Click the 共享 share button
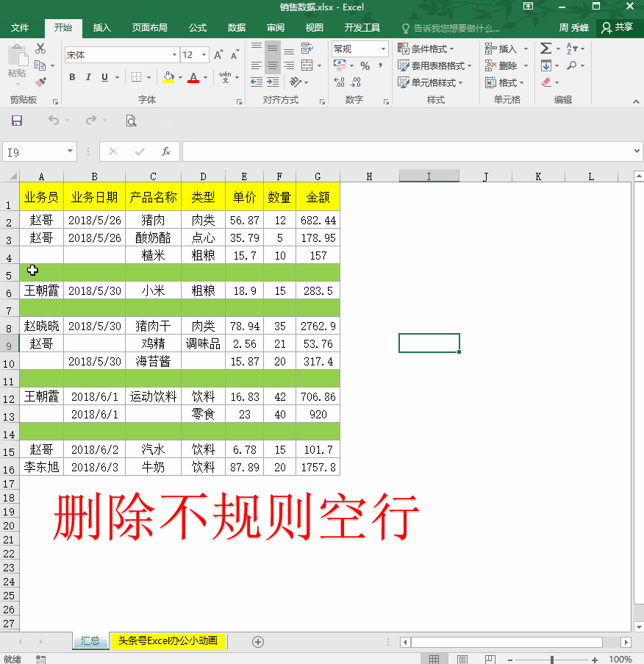644x664 pixels. tap(621, 28)
